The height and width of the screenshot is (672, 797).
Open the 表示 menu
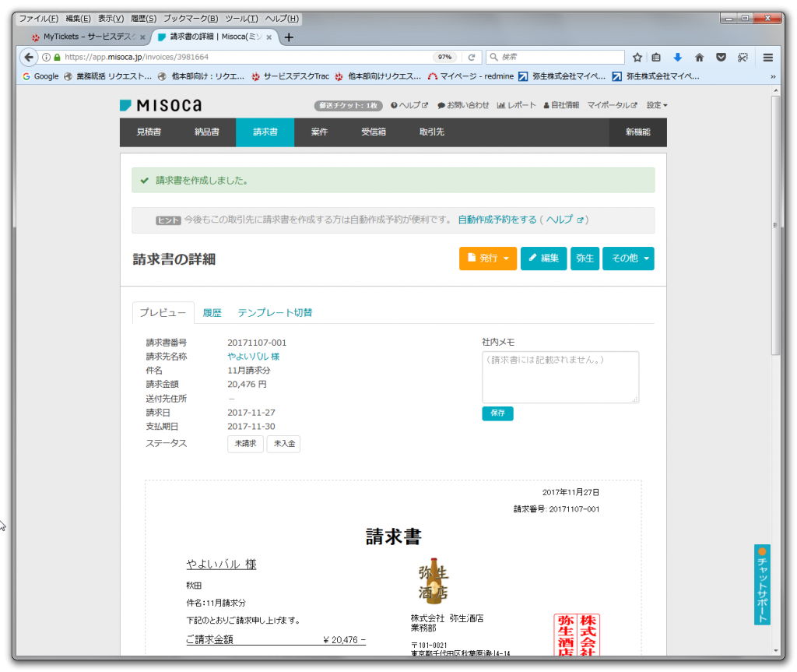pyautogui.click(x=111, y=19)
